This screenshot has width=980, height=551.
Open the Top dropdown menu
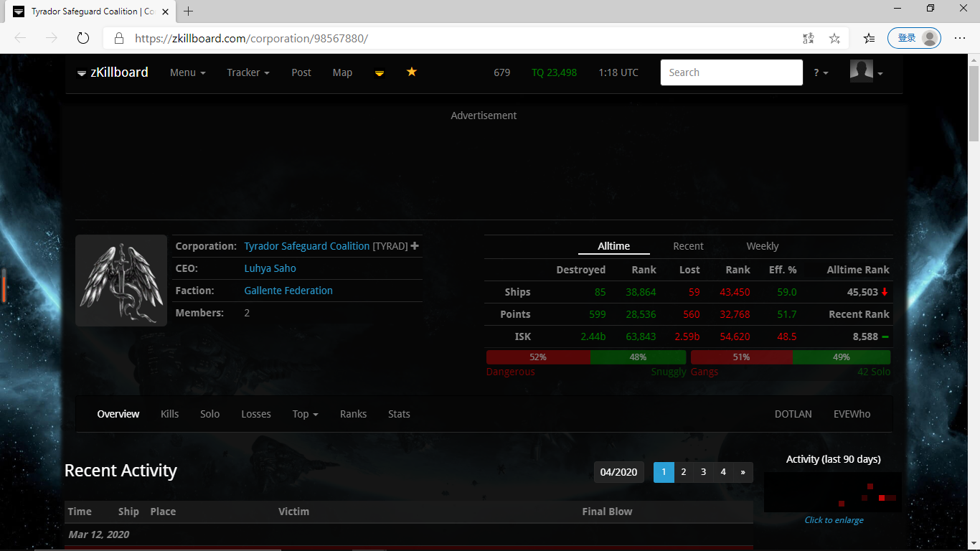pyautogui.click(x=305, y=414)
